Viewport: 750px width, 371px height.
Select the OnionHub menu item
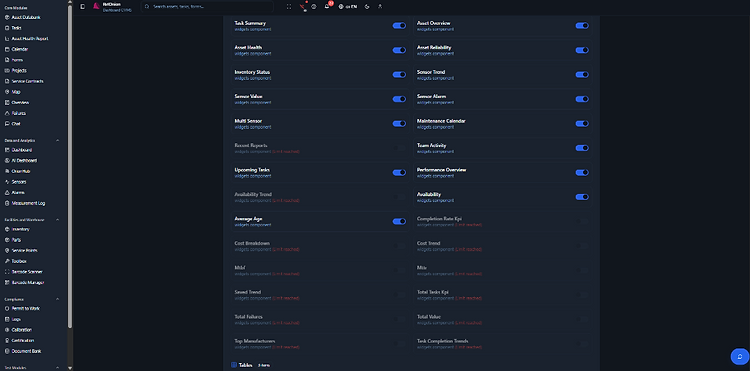pyautogui.click(x=22, y=171)
